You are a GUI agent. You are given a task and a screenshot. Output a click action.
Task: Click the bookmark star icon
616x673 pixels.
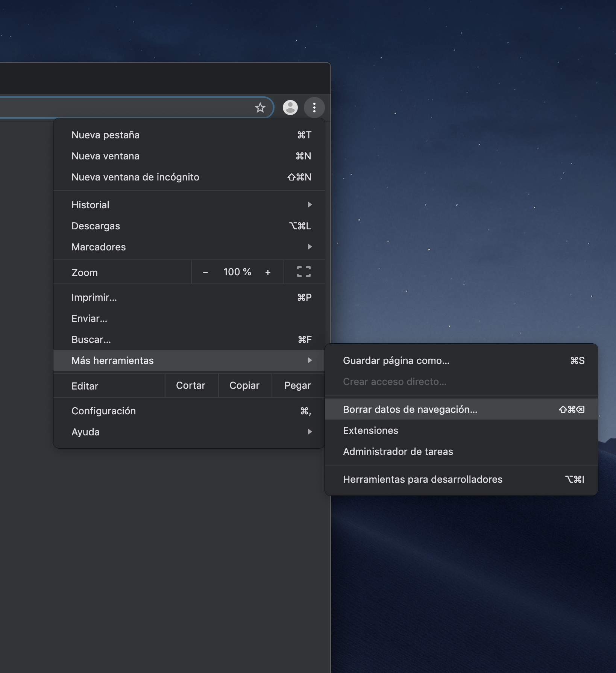pyautogui.click(x=260, y=108)
